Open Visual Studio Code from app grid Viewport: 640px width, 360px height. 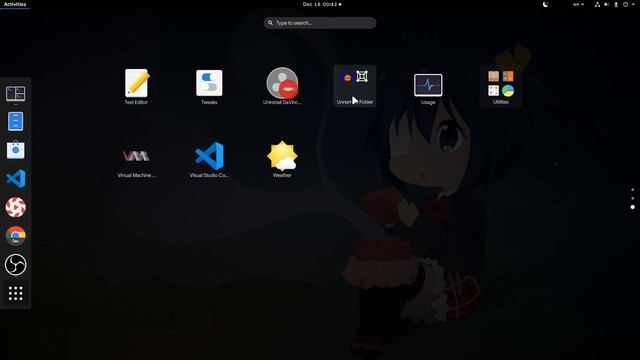[209, 160]
